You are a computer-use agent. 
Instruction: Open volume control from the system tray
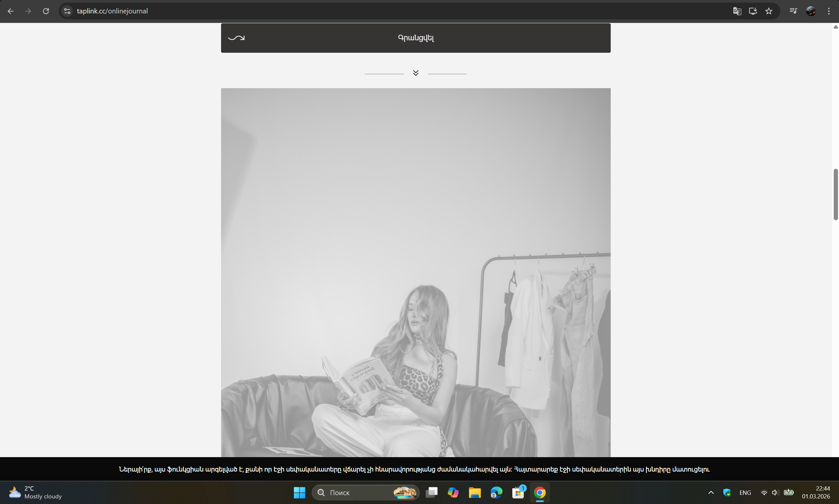(775, 493)
